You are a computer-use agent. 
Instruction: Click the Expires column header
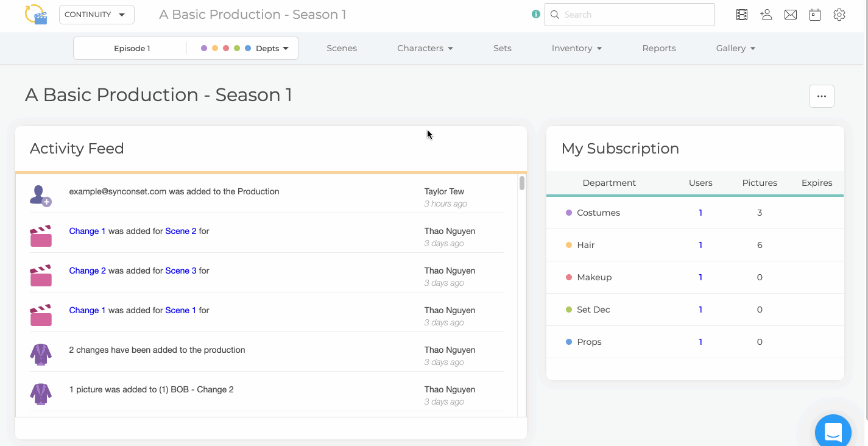817,183
